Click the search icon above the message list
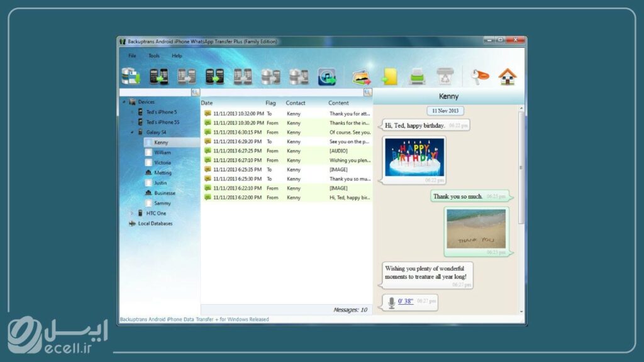This screenshot has height=362, width=644. (x=367, y=92)
